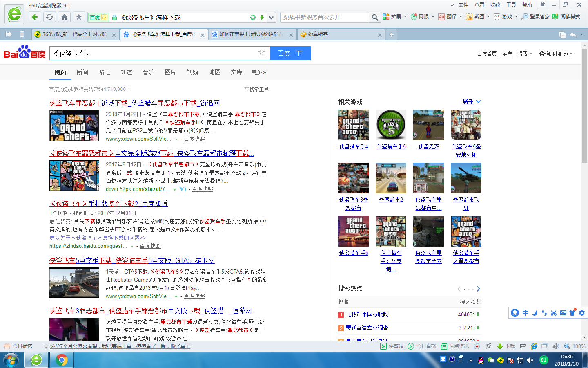Click the Baidu logo
The height and width of the screenshot is (368, 588).
click(24, 52)
